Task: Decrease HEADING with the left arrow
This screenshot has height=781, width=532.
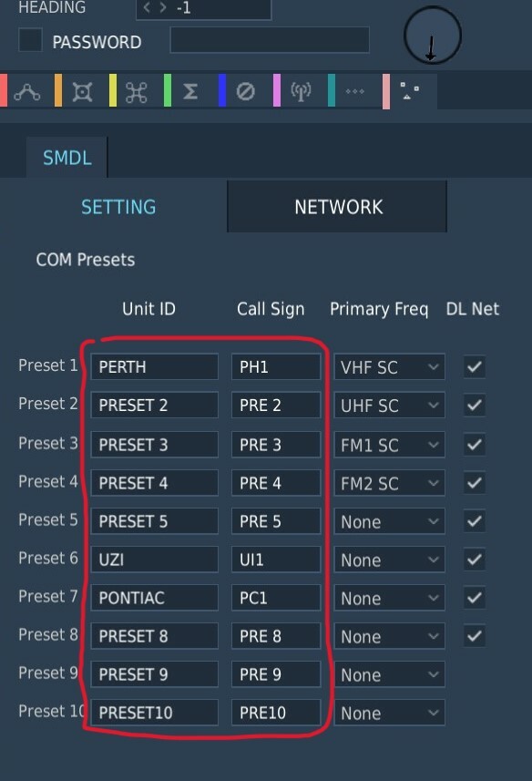Action: tap(147, 7)
